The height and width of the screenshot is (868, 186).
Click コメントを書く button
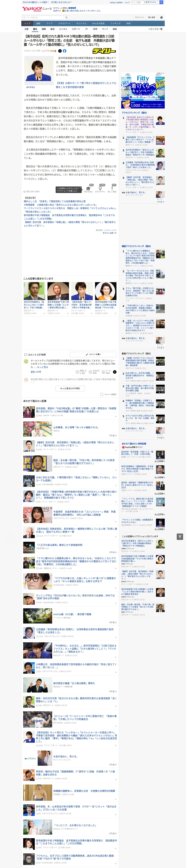93,354
